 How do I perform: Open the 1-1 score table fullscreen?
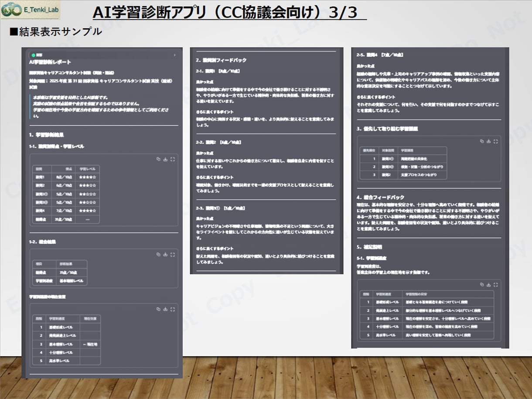point(173,159)
